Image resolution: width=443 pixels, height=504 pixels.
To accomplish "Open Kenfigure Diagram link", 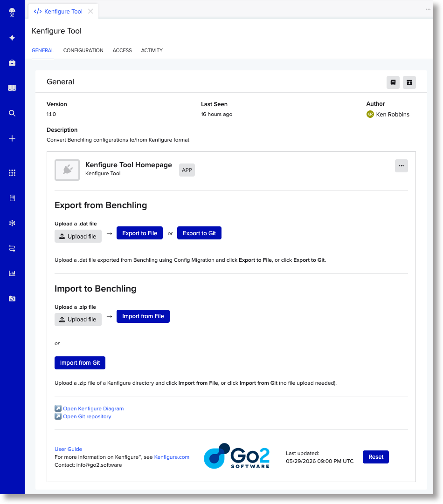I will coord(93,409).
